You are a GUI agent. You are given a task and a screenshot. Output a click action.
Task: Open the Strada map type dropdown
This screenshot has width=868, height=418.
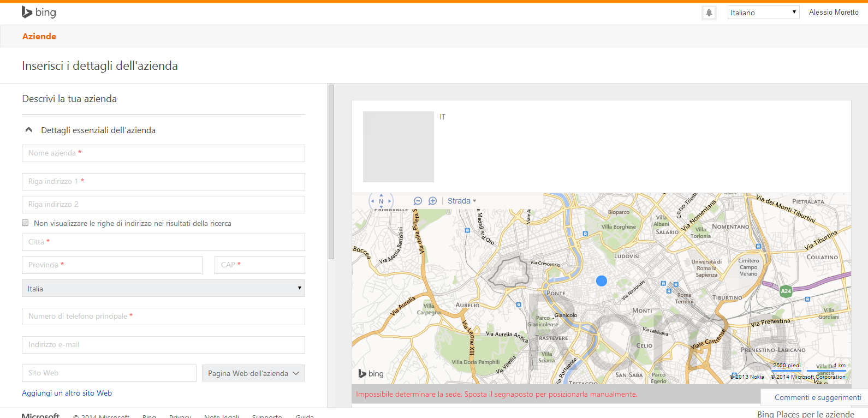pos(462,201)
